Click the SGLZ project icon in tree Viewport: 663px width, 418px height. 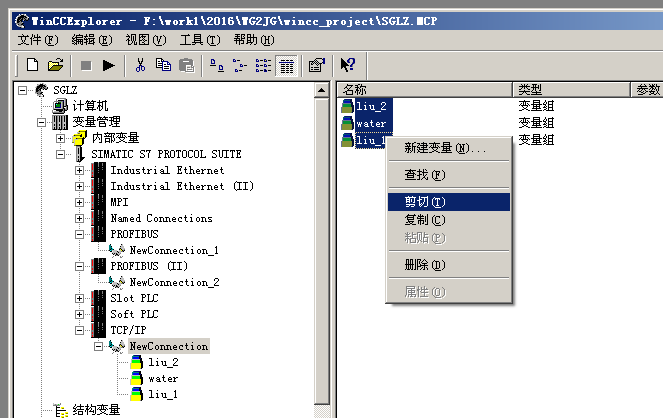pyautogui.click(x=41, y=90)
